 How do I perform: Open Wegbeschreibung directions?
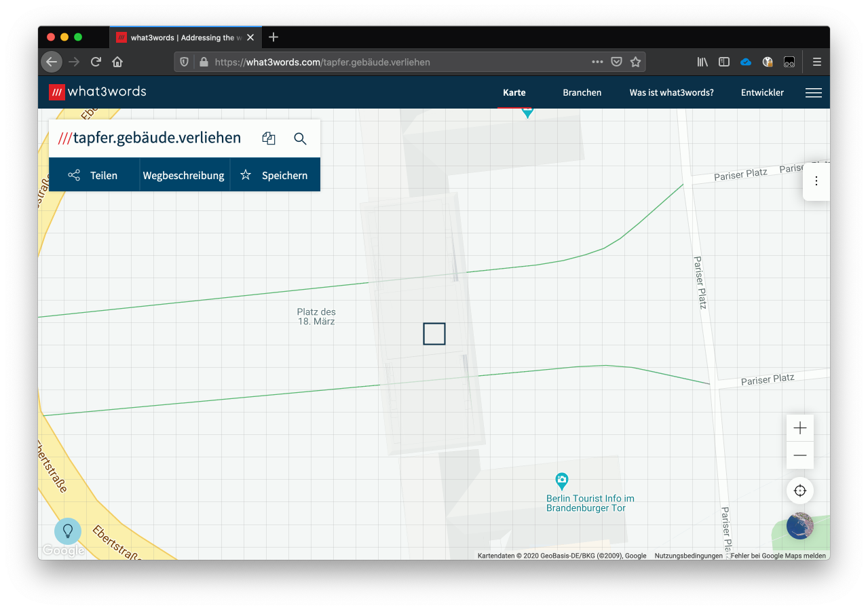coord(184,175)
